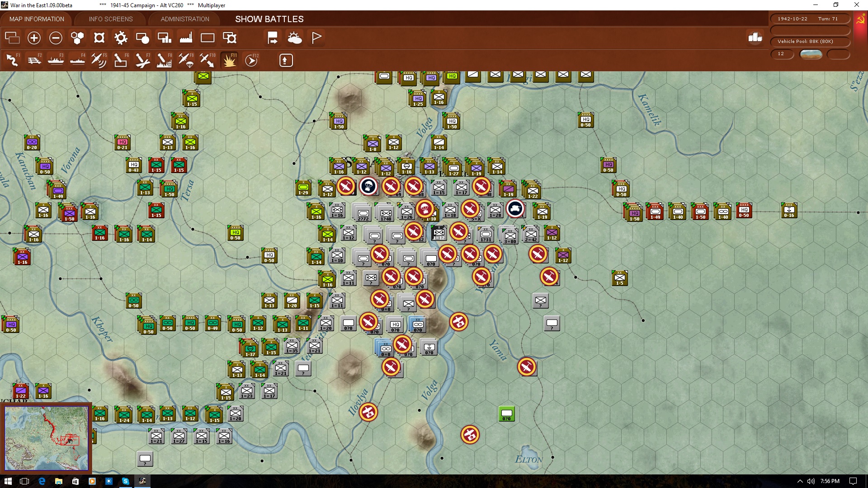868x488 pixels.
Task: Click the overlapping windows icon in the toolbar
Action: (x=12, y=38)
